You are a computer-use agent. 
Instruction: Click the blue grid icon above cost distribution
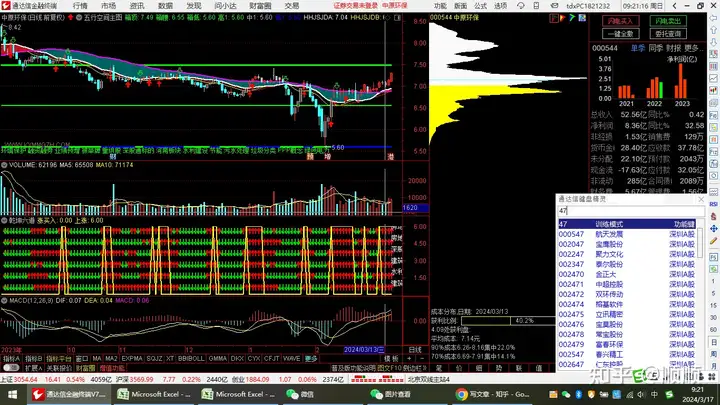(x=582, y=18)
